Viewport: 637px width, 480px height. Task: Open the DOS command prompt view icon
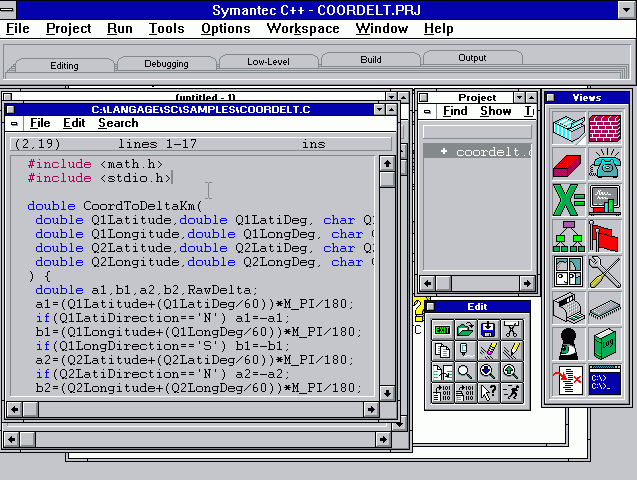604,378
